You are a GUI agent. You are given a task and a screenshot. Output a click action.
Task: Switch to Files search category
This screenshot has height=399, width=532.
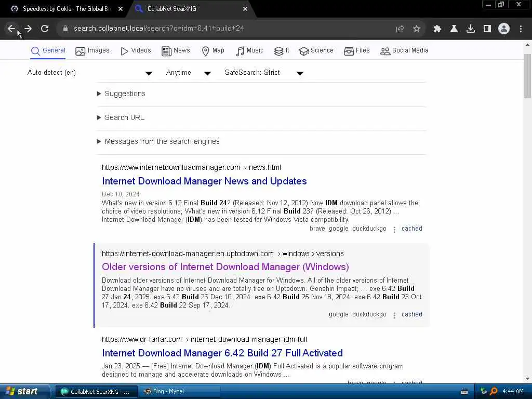(357, 50)
